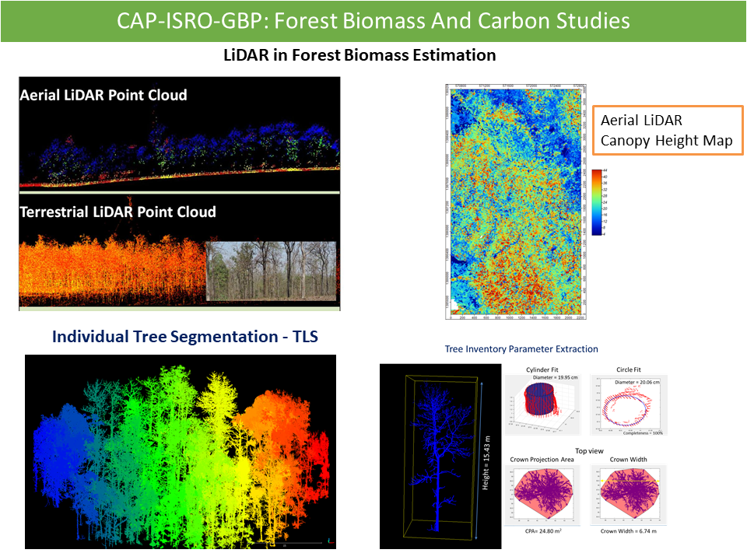Click the 'CAP-ISRO-GBP: Forest Biomass And Carbon Studies' title
The height and width of the screenshot is (560, 747).
click(x=373, y=21)
